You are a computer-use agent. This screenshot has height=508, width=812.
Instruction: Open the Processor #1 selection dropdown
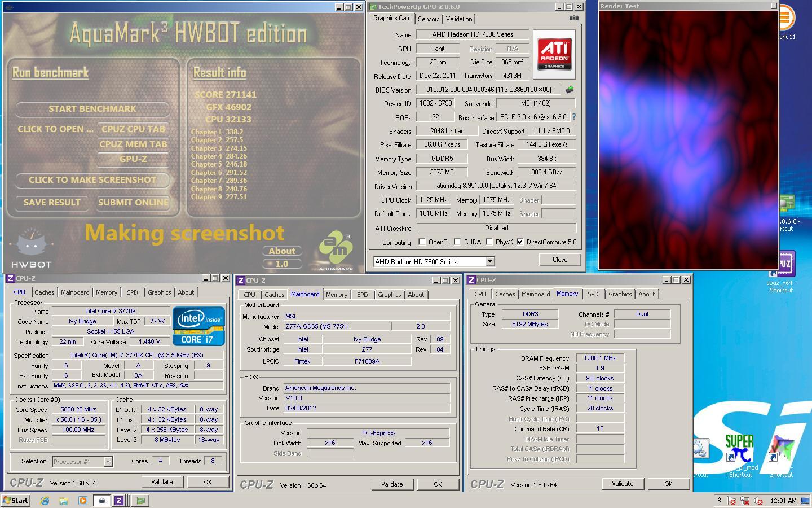click(108, 462)
